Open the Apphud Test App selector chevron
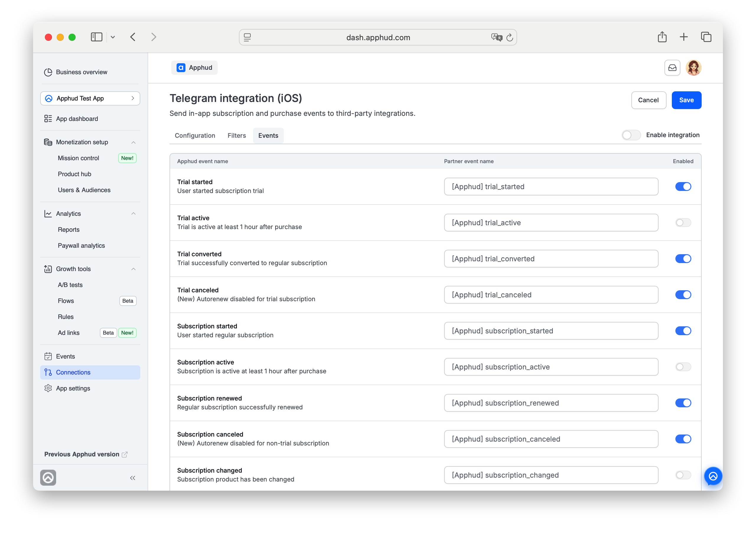Viewport: 756px width, 535px height. click(x=133, y=98)
